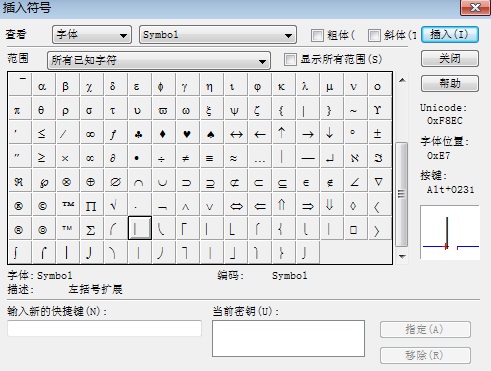The width and height of the screenshot is (491, 371).
Task: Click the symbol grid scrollbar thumb
Action: 401,194
